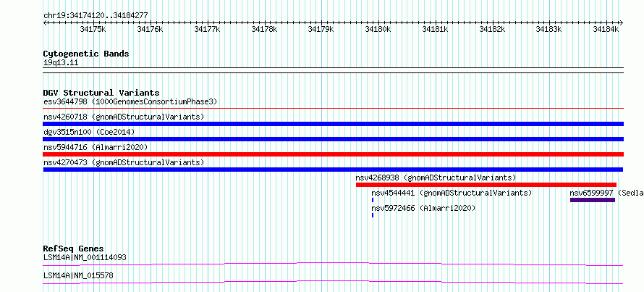Click the 34180k ruler position
The width and height of the screenshot is (644, 292).
pos(378,29)
